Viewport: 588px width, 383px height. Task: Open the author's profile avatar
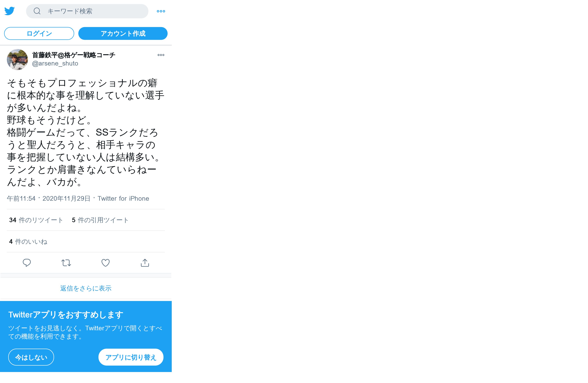pos(17,60)
